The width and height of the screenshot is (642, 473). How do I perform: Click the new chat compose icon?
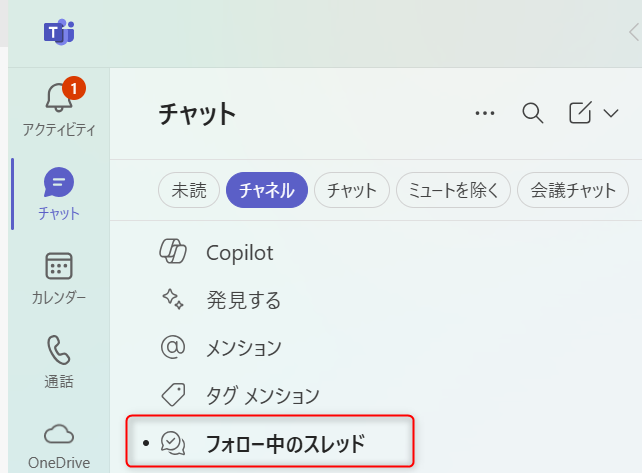[580, 112]
